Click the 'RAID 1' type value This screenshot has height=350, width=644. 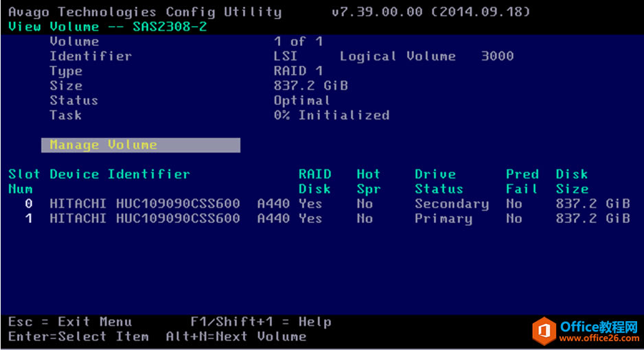coord(298,71)
